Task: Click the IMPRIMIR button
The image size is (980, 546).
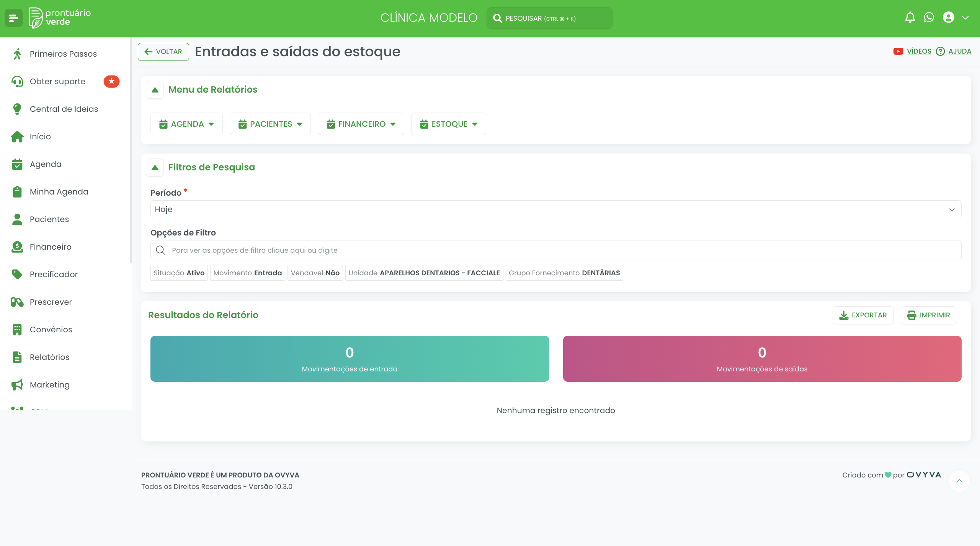Action: (928, 315)
